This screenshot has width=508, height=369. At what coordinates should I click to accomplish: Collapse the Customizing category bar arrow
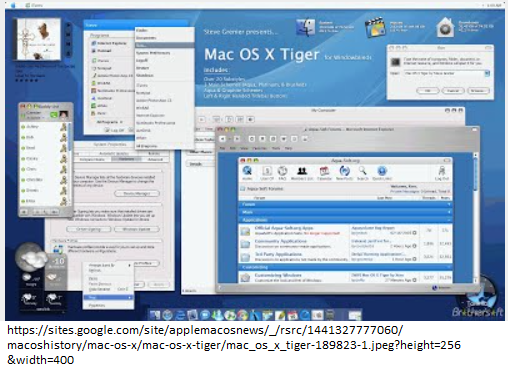coord(449,267)
